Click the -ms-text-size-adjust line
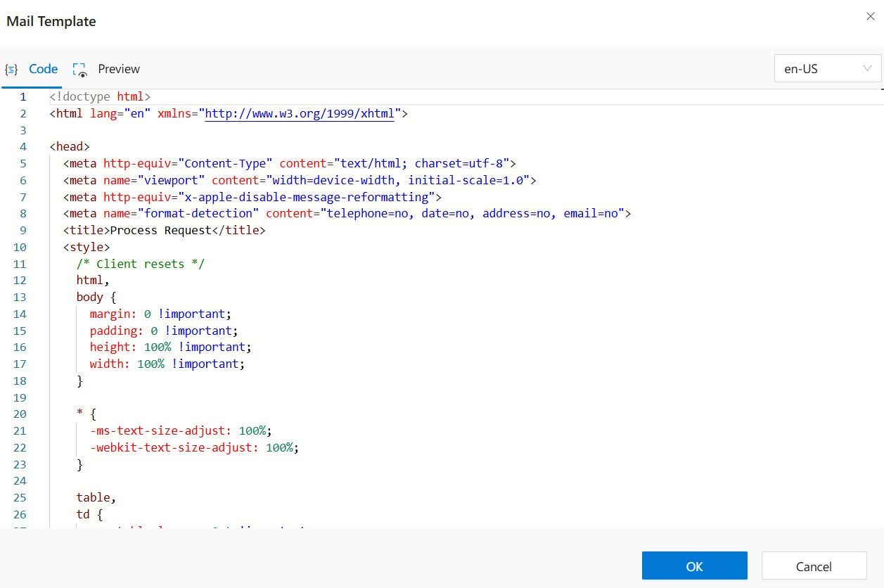 point(181,430)
